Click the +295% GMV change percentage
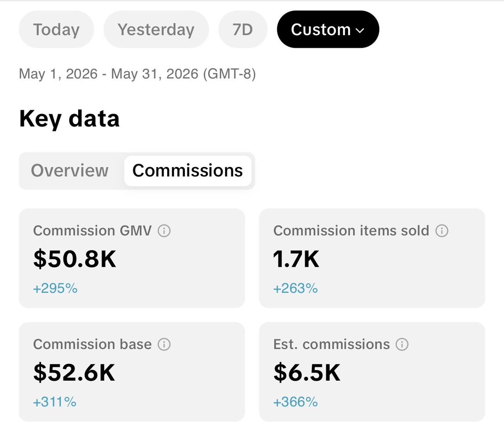 (x=55, y=288)
